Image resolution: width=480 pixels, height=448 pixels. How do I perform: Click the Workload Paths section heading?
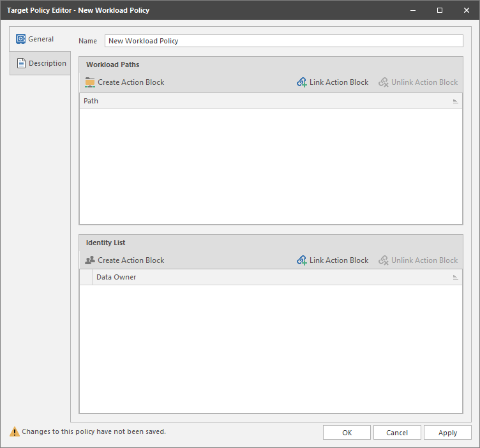click(112, 64)
